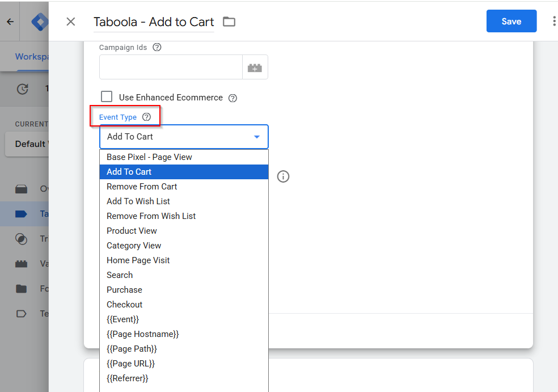Edit the Campaign Ids input field
558x392 pixels.
click(171, 68)
